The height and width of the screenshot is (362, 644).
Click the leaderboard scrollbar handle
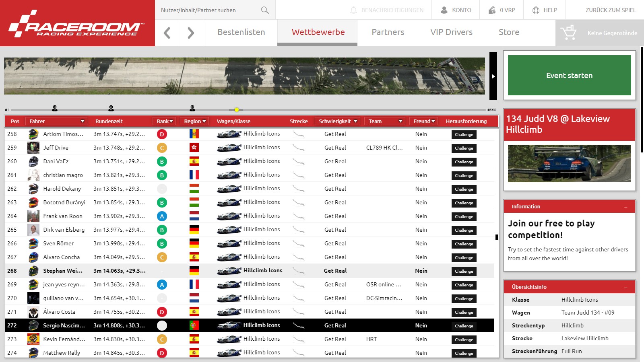tap(496, 237)
